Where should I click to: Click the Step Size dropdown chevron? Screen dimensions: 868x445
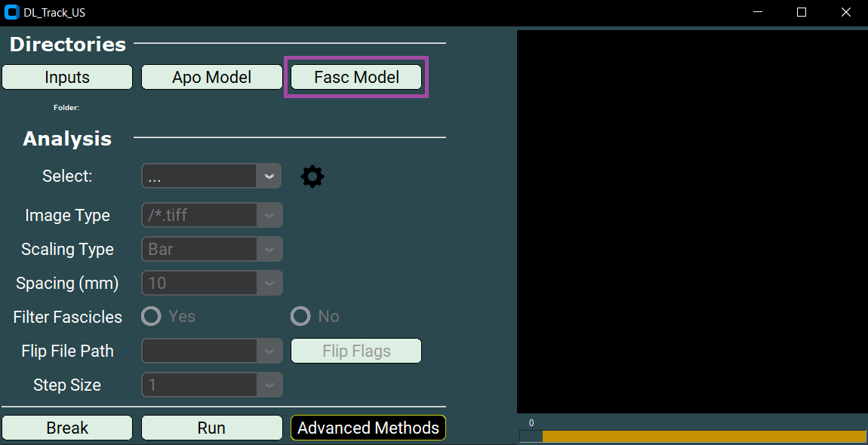pos(271,385)
